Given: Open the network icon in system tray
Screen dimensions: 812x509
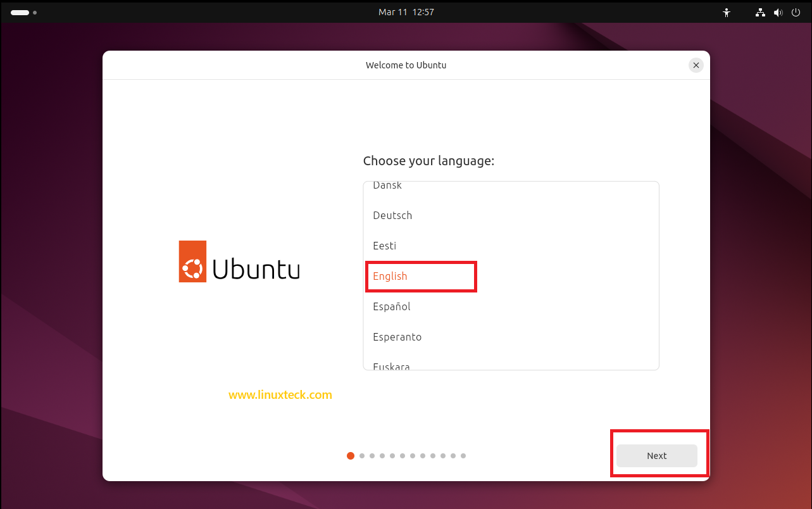Looking at the screenshot, I should 759,12.
